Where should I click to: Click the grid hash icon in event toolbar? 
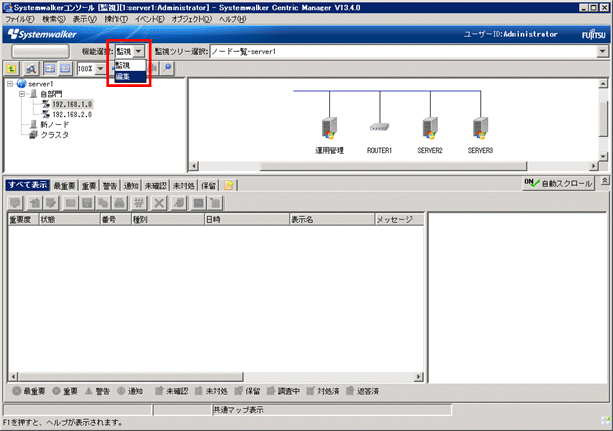(x=139, y=203)
